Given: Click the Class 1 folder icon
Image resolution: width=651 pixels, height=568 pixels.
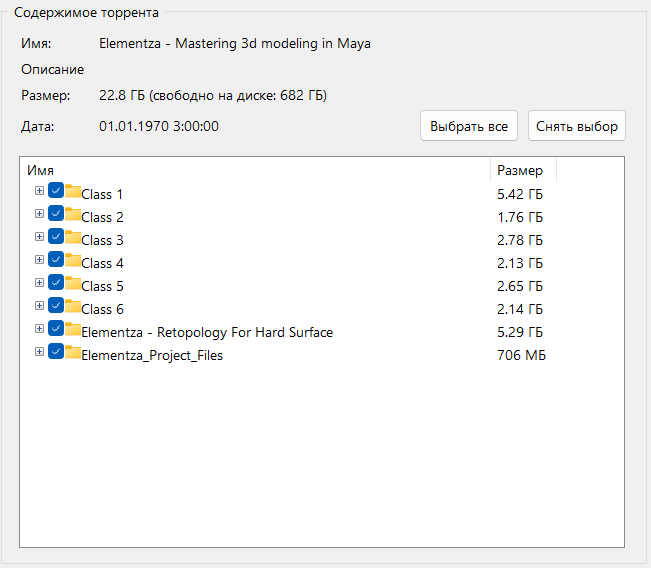Looking at the screenshot, I should coord(73,192).
